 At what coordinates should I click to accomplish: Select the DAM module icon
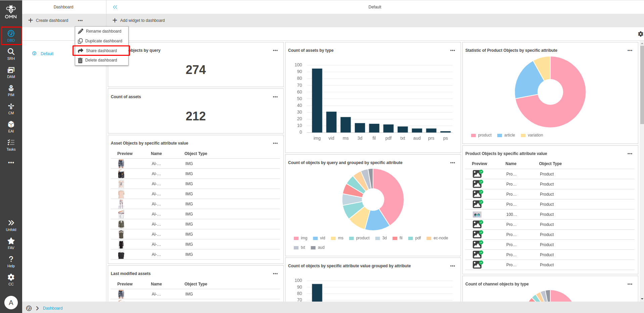pos(11,72)
